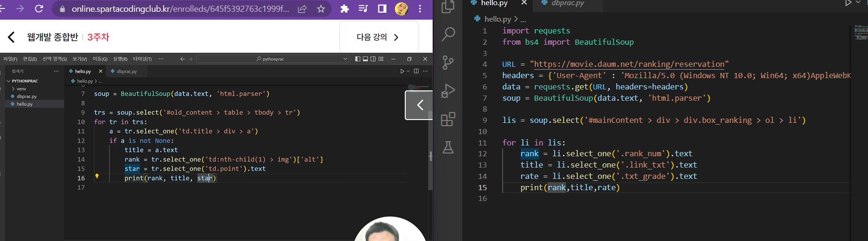
Task: Open 선택 영역(S) menu in video VS Code
Action: tap(55, 59)
